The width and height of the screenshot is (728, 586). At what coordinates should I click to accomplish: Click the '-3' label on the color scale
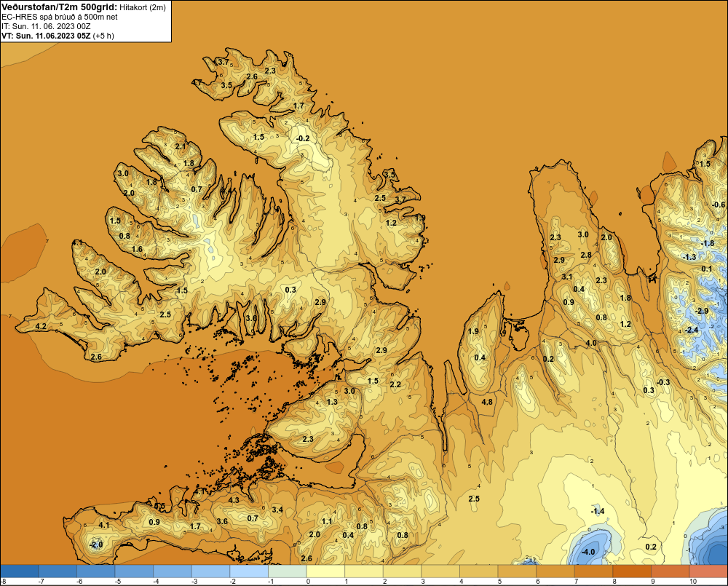click(x=195, y=582)
